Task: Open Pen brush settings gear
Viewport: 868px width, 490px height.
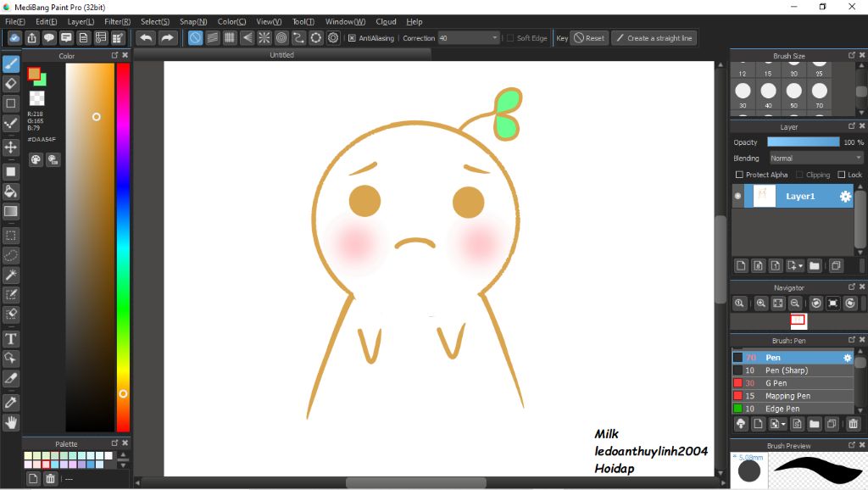Action: pos(848,358)
